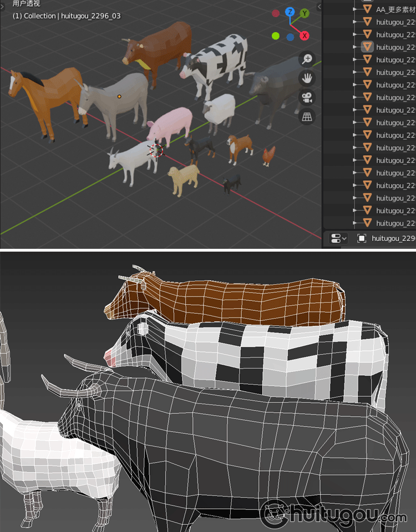Snap view to negative Y bright green dot
The width and height of the screenshot is (416, 532).
click(x=276, y=35)
